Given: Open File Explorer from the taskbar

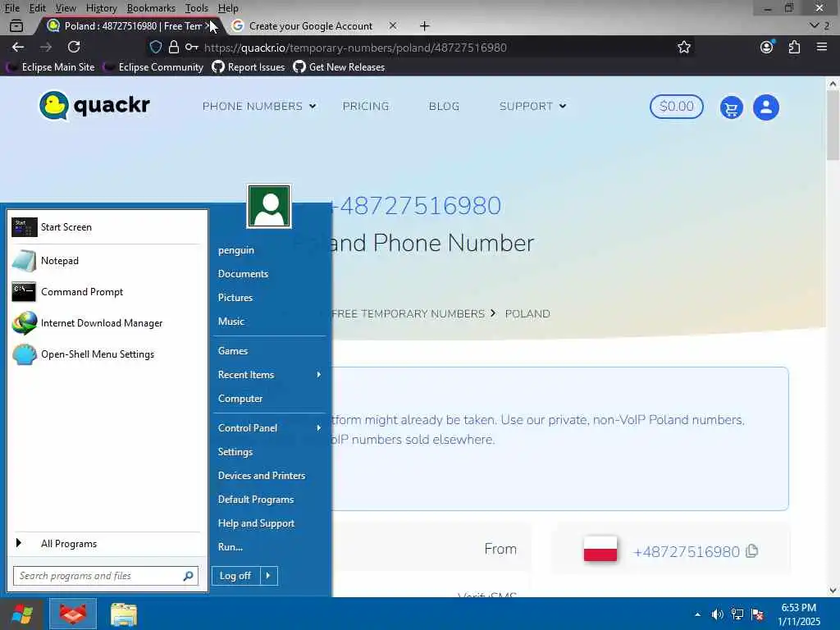Looking at the screenshot, I should point(124,614).
